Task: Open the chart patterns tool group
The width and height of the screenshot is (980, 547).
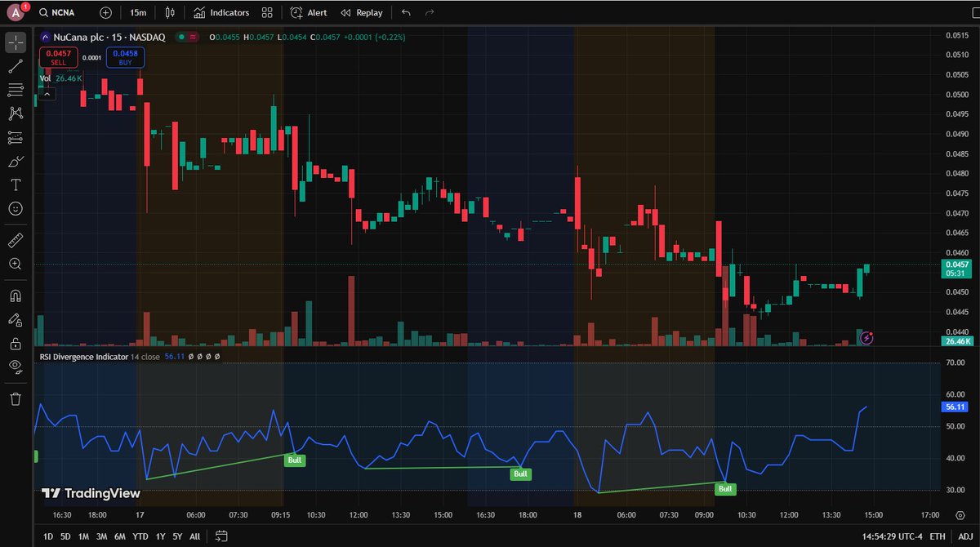Action: 15,113
